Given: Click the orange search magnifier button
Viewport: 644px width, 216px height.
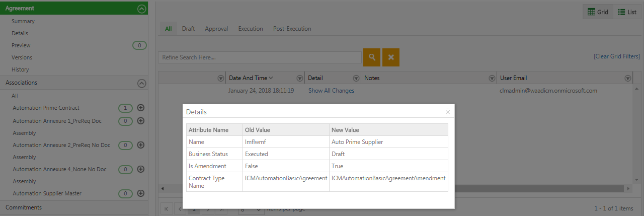Looking at the screenshot, I should click(371, 57).
